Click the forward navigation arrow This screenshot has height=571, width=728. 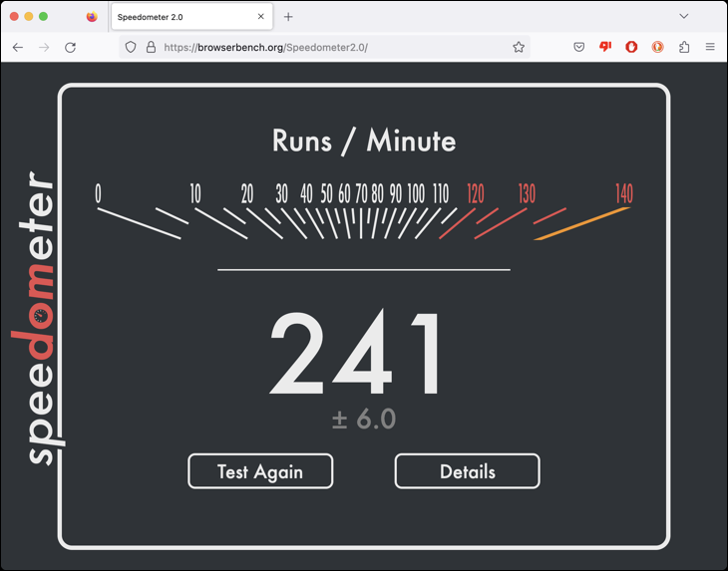tap(44, 47)
